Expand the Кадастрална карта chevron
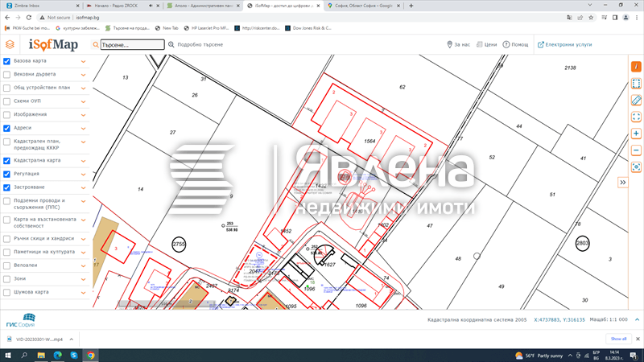The image size is (644, 362). tap(84, 161)
